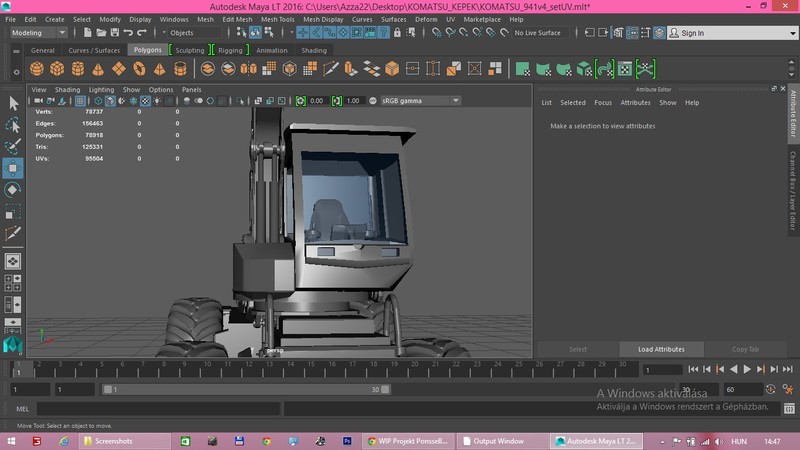Open Output Window from the taskbar

tap(502, 441)
